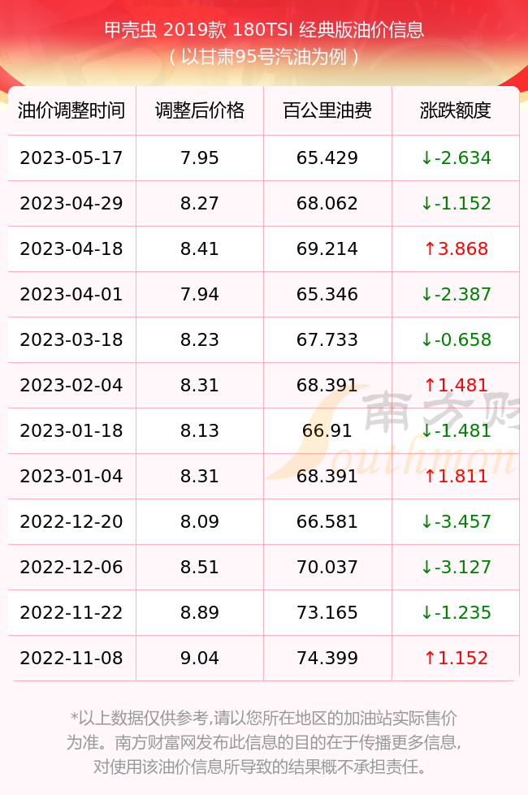Screen dimensions: 528x812
Task: Click the disclaimer text at bottom
Action: point(262,742)
